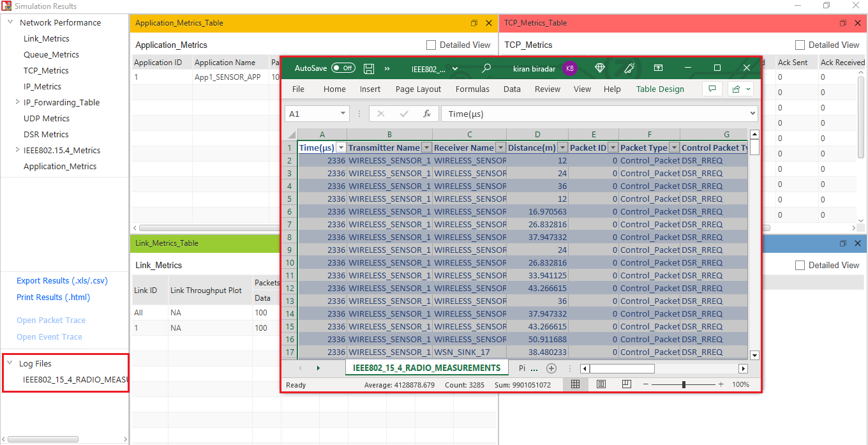Screen dimensions: 868x445
Task: Click the Excel search magnifier icon
Action: [x=486, y=68]
